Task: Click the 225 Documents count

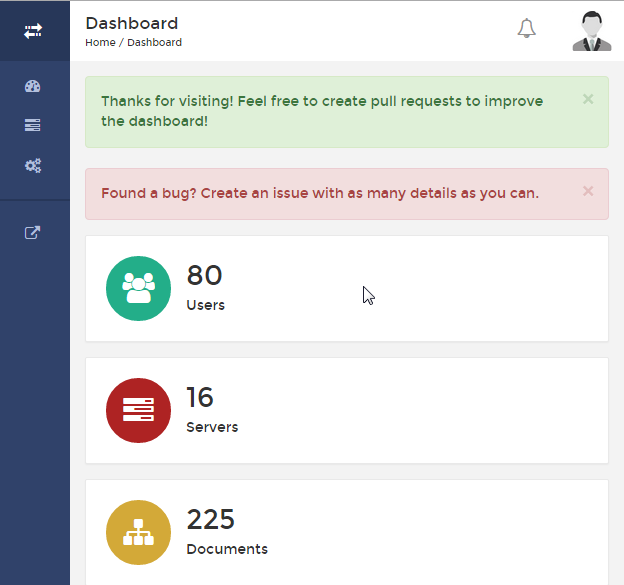Action: pos(210,520)
